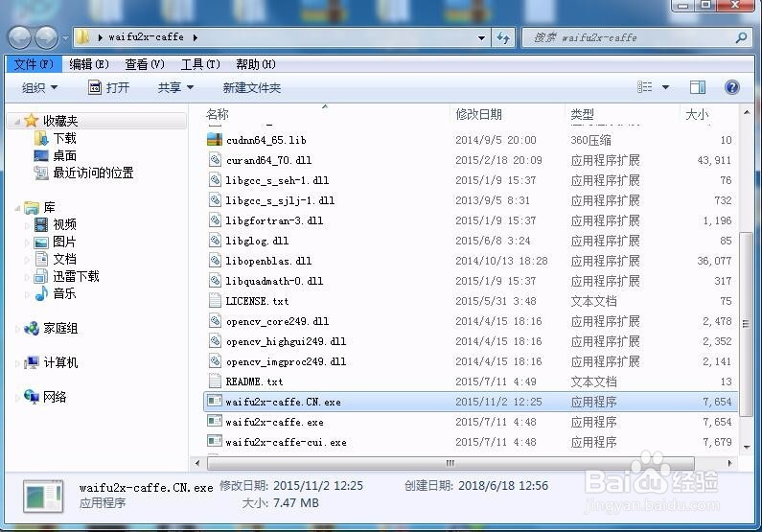Expand the 共享 dropdown menu
762x532 pixels.
coord(190,87)
